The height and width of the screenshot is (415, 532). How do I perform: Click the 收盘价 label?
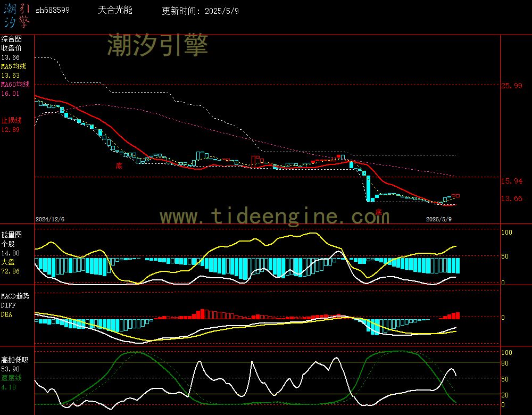tap(12, 48)
